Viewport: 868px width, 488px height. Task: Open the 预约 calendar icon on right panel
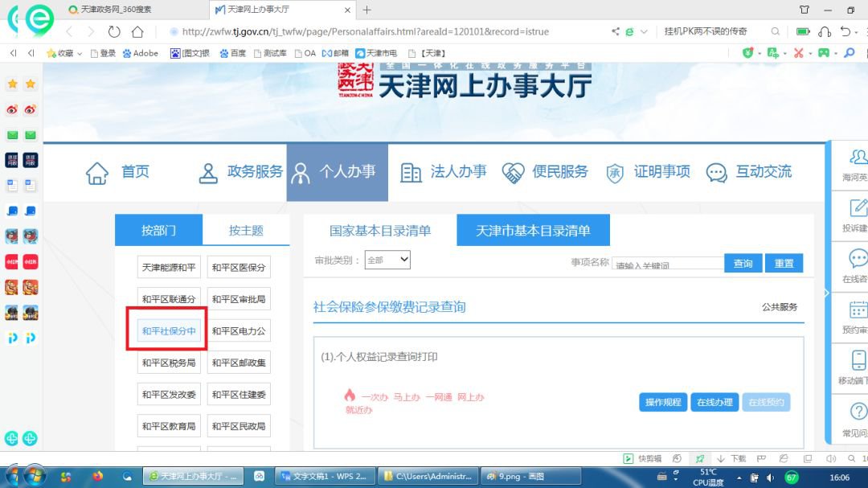858,310
